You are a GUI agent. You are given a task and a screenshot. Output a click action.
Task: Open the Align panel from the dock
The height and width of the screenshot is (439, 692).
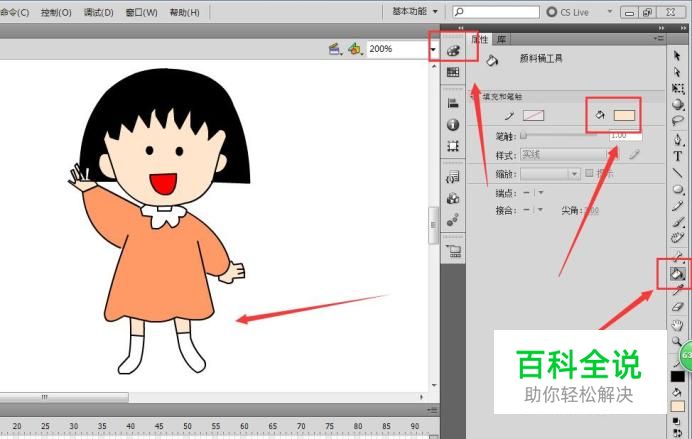tap(453, 103)
